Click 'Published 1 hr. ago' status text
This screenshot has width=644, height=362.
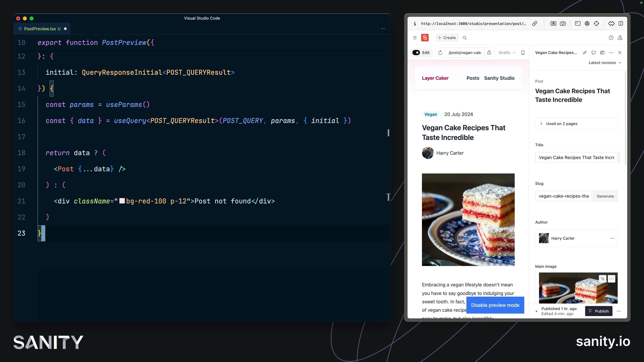559,309
